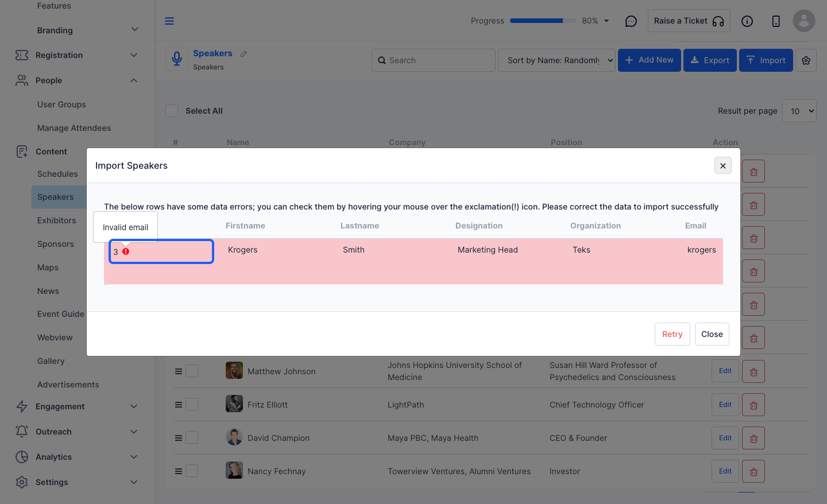Screen dimensions: 827x504
Task: Tick the checkbox for David Champion
Action: [192, 438]
